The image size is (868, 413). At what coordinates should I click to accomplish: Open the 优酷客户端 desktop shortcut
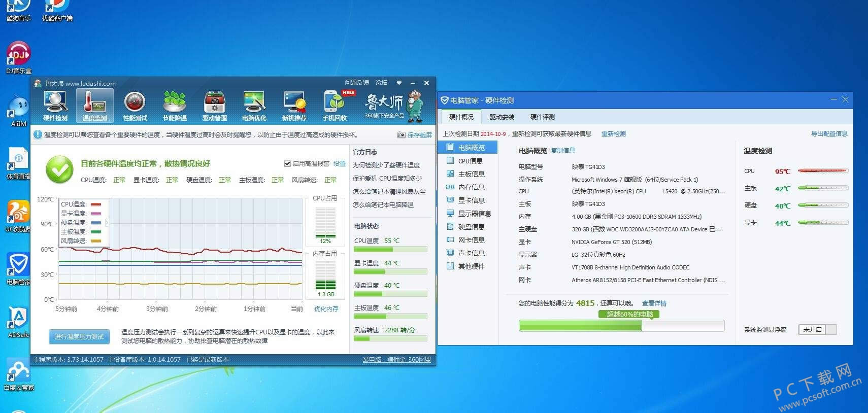click(x=57, y=10)
